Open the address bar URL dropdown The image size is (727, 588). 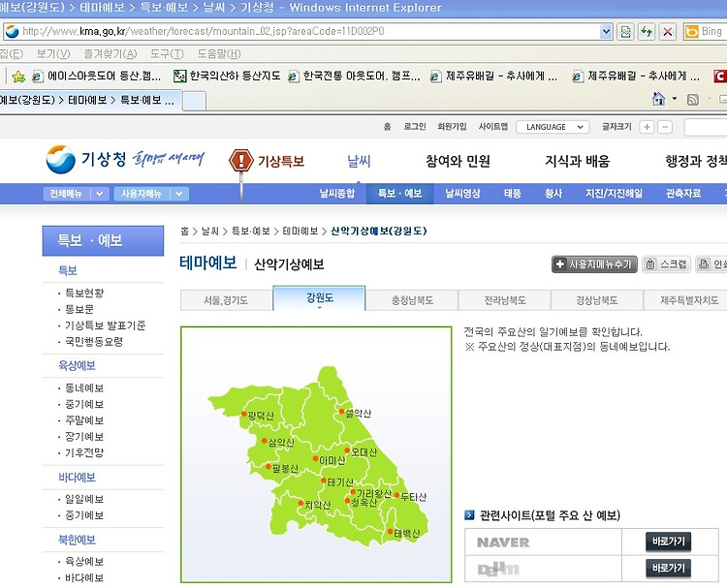click(606, 32)
